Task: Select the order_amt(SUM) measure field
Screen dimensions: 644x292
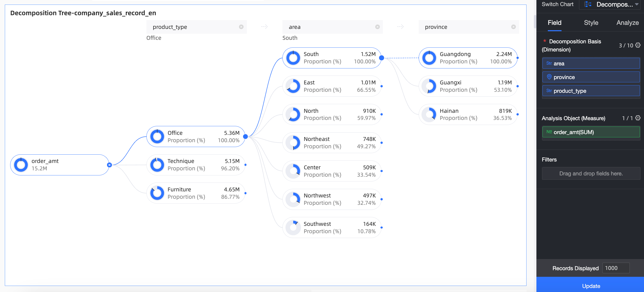Action: tap(591, 132)
